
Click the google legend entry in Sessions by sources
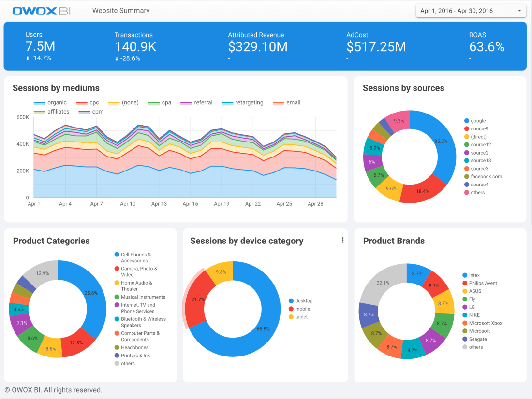click(475, 121)
